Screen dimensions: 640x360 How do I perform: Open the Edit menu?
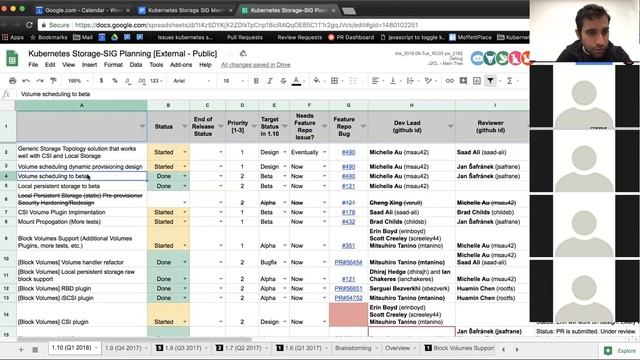click(x=50, y=64)
